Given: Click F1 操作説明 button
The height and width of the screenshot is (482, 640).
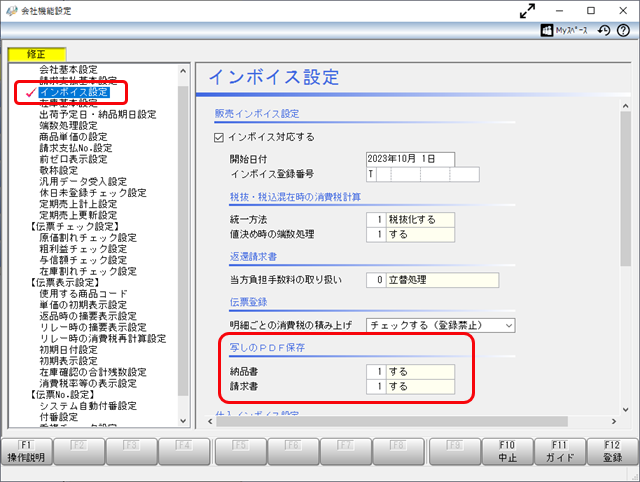Looking at the screenshot, I should point(26,451).
